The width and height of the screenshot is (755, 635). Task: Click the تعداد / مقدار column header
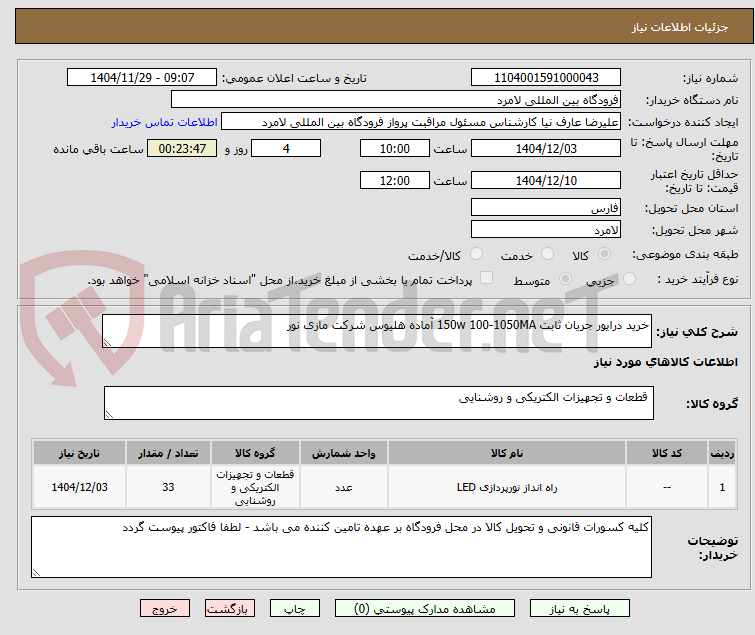click(168, 453)
